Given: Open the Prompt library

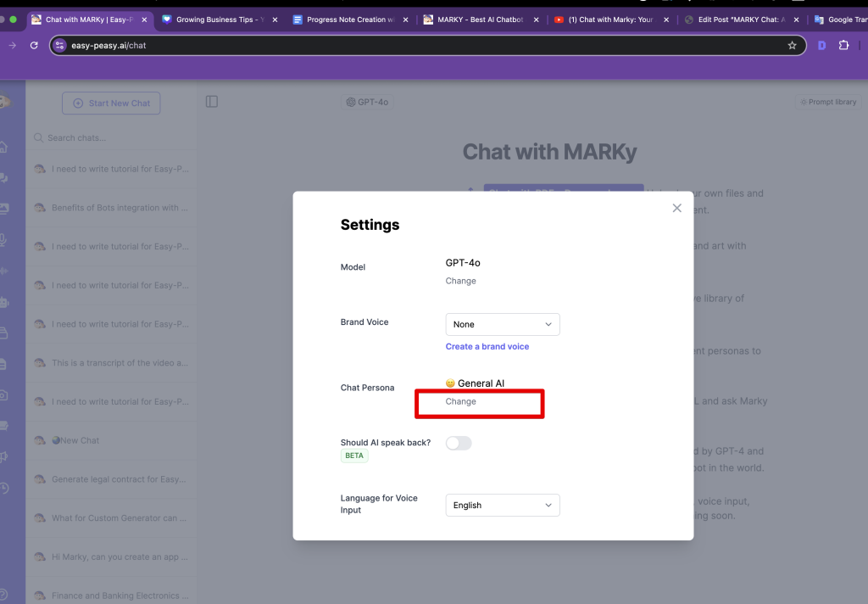Looking at the screenshot, I should click(x=827, y=102).
